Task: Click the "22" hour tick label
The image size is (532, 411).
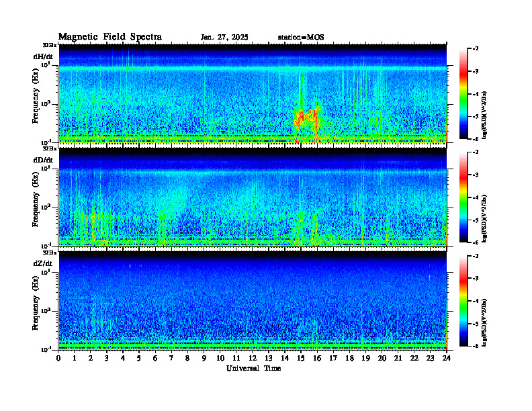Action: pyautogui.click(x=414, y=359)
